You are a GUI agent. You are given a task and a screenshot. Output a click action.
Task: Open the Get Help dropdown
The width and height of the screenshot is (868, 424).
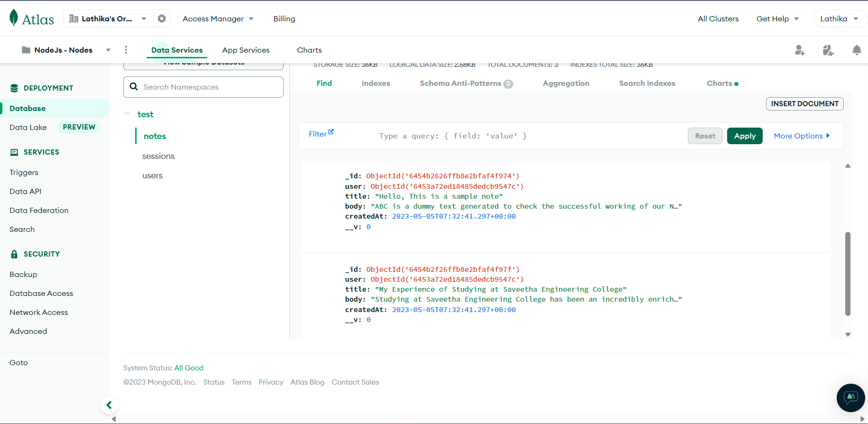click(x=778, y=18)
